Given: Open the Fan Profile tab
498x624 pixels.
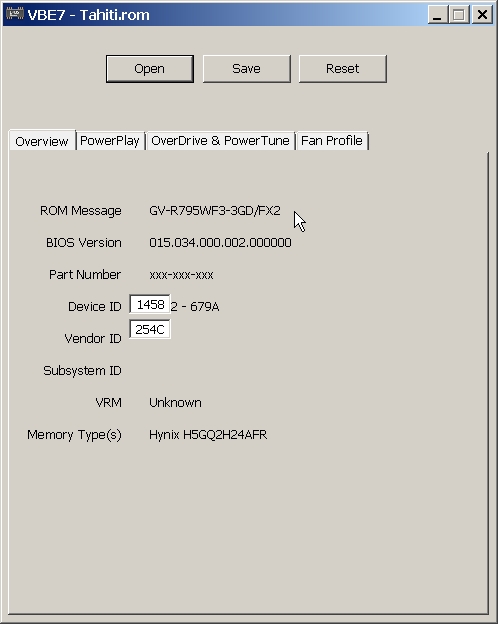Looking at the screenshot, I should 332,141.
